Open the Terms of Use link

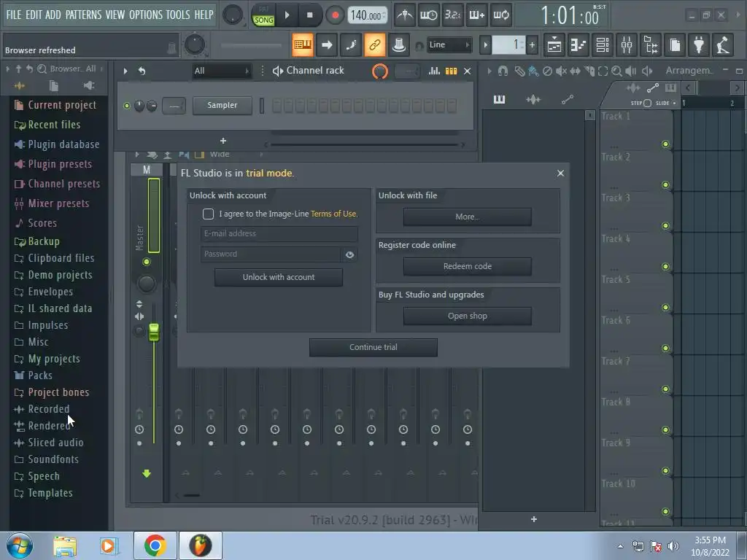click(x=333, y=214)
